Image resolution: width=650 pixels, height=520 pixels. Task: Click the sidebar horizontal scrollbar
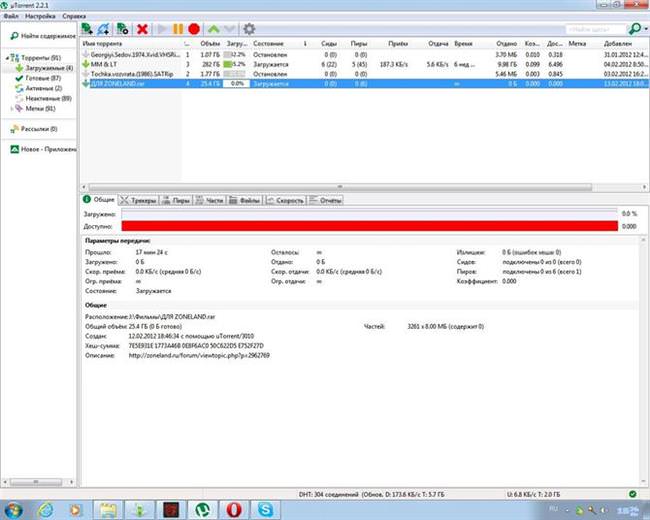(38, 482)
